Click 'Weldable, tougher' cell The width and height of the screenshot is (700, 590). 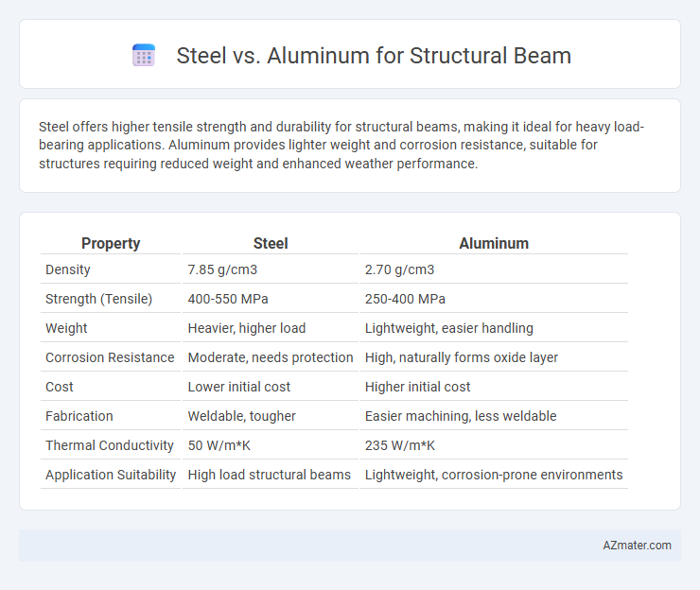pos(241,416)
